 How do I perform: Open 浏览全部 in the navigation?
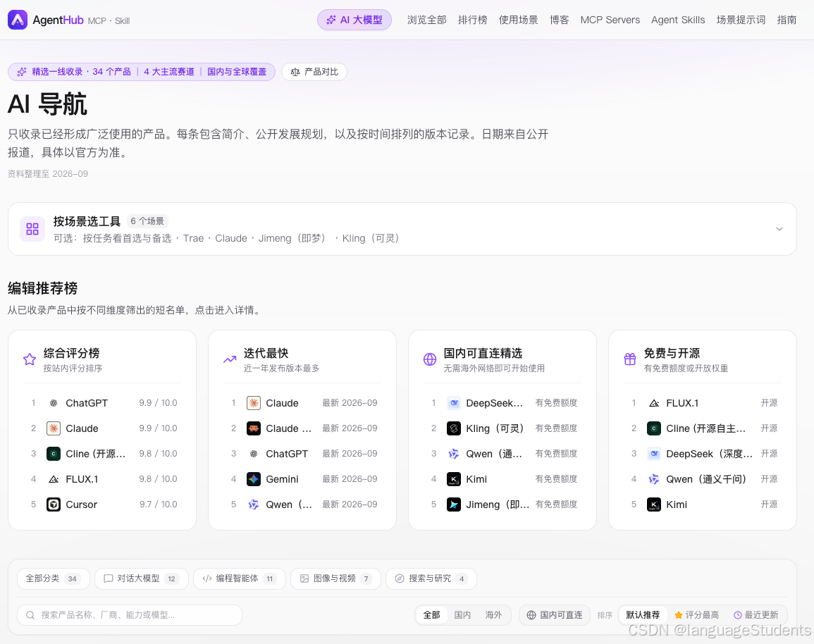(x=426, y=20)
